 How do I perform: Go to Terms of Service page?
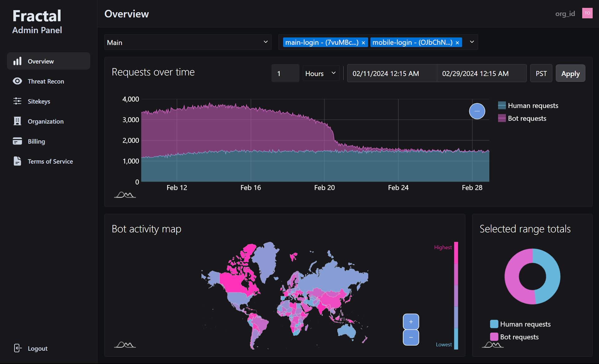coord(49,161)
